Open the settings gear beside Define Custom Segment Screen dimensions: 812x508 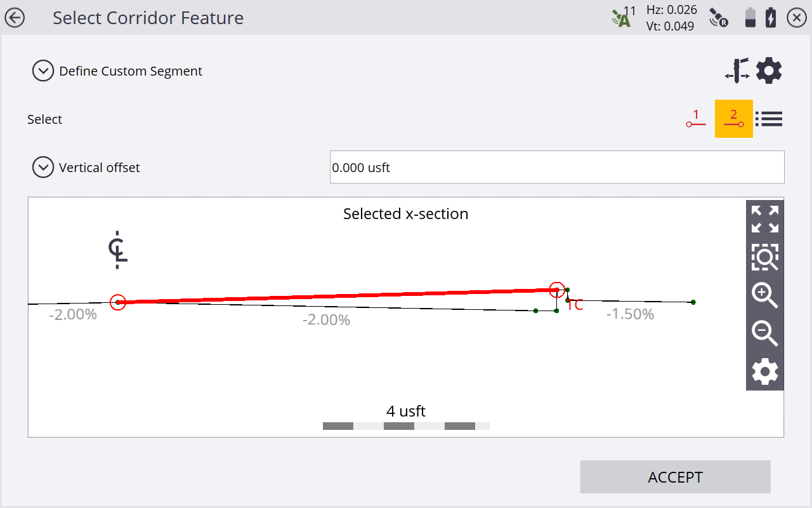769,70
